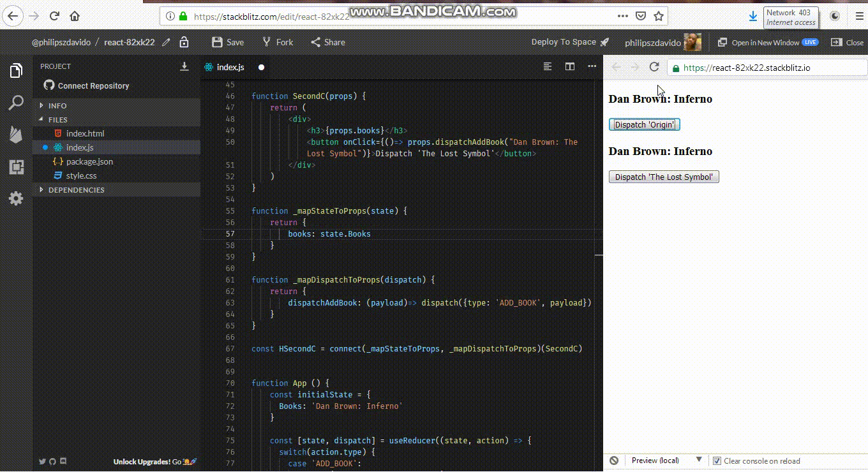Viewport: 868px width, 472px height.
Task: Clear the console with the circle-slash icon
Action: (614, 461)
